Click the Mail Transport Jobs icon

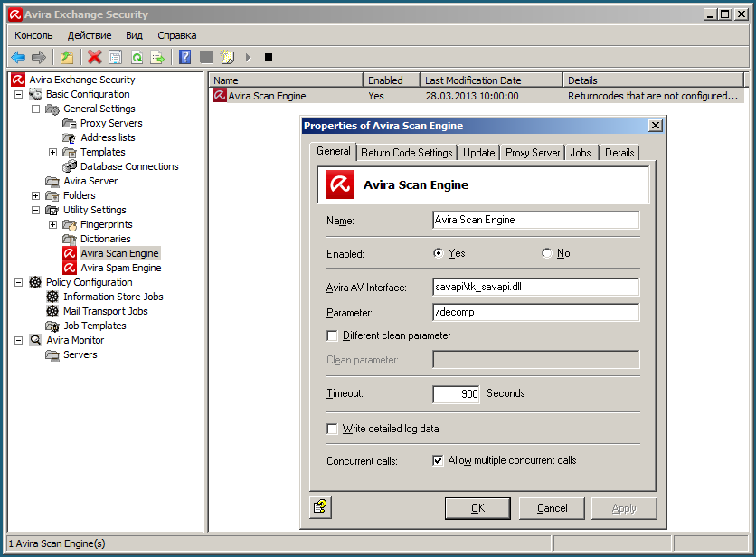pyautogui.click(x=52, y=311)
